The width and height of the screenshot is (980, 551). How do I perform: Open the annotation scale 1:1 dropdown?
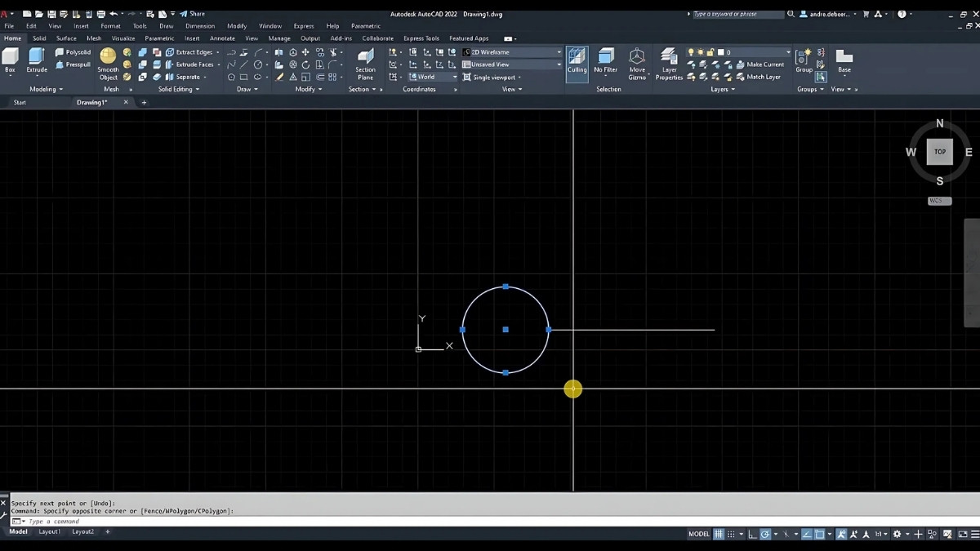[x=882, y=534]
